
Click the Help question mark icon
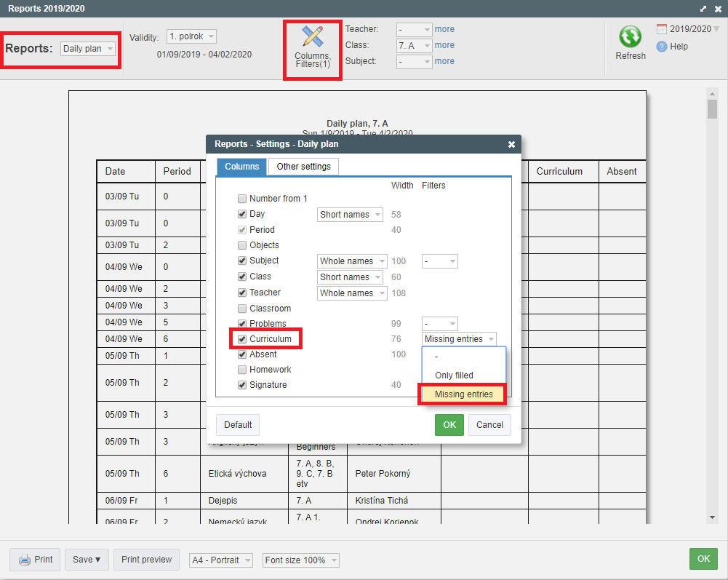point(662,47)
